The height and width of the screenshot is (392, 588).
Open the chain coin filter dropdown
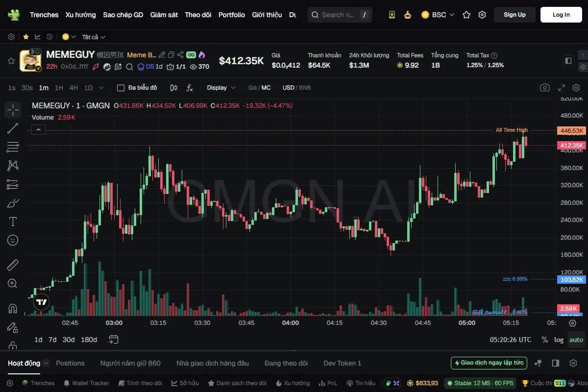[69, 37]
